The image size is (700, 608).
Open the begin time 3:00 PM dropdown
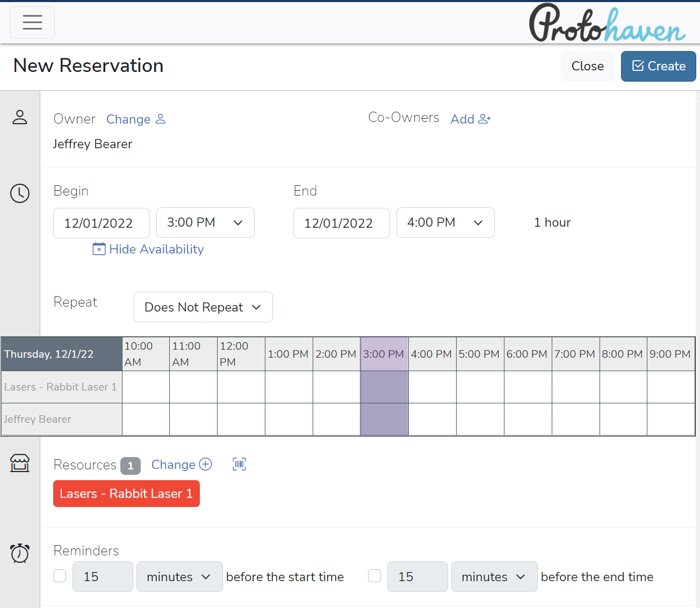click(x=205, y=223)
